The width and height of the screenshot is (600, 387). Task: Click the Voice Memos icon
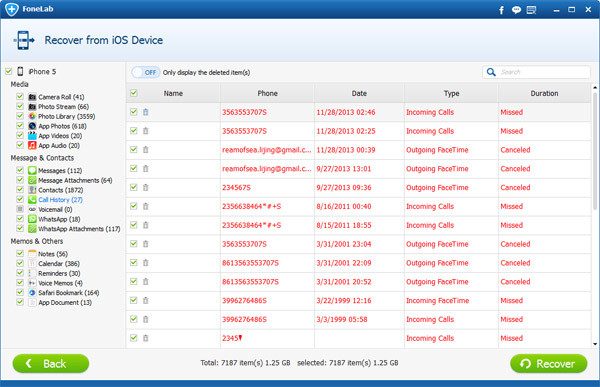click(32, 283)
